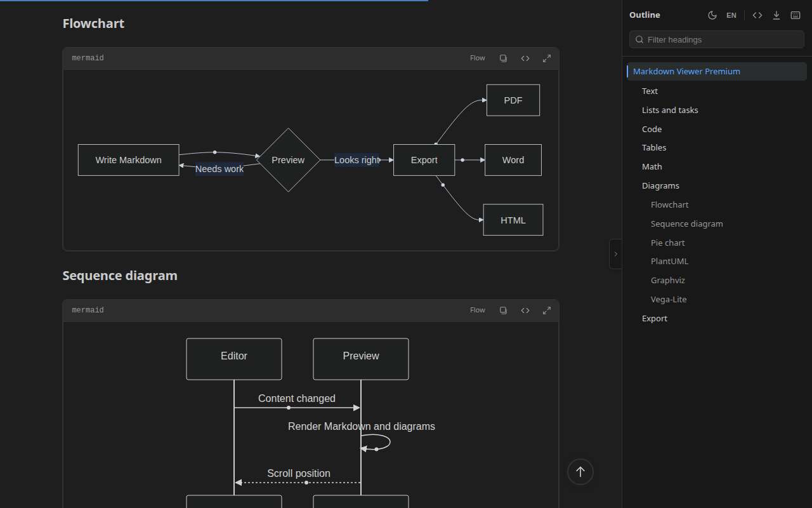Open the EN language selector
The width and height of the screenshot is (812, 508).
[x=731, y=15]
